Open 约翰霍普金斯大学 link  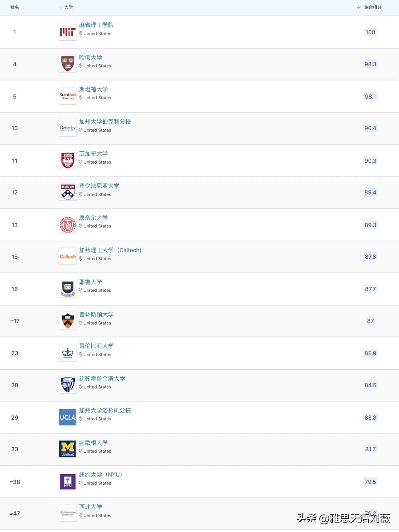102,379
